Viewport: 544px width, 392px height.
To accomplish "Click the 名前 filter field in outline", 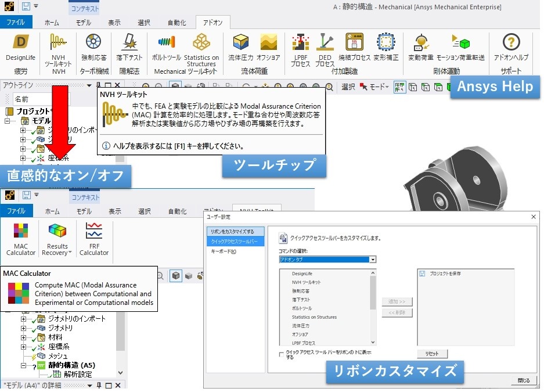I will [x=42, y=99].
